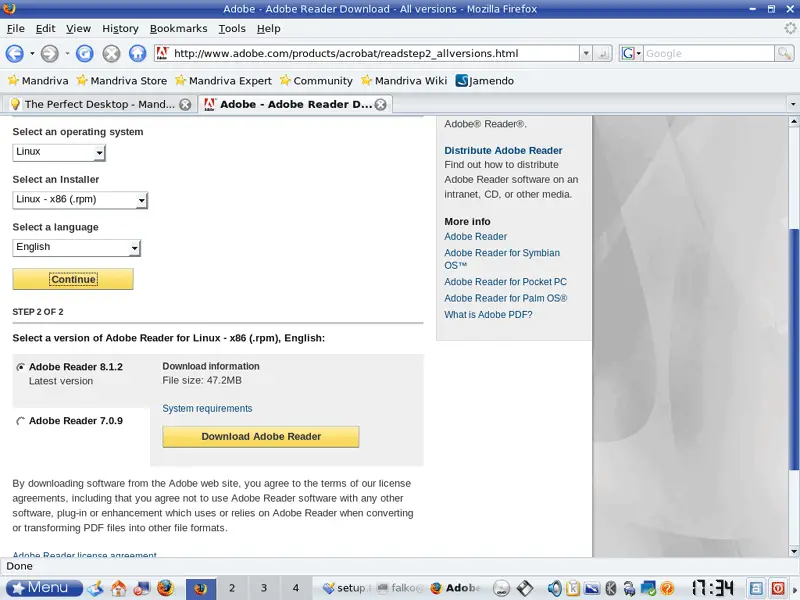Open the language dropdown set to English
The height and width of the screenshot is (600, 800).
point(76,247)
